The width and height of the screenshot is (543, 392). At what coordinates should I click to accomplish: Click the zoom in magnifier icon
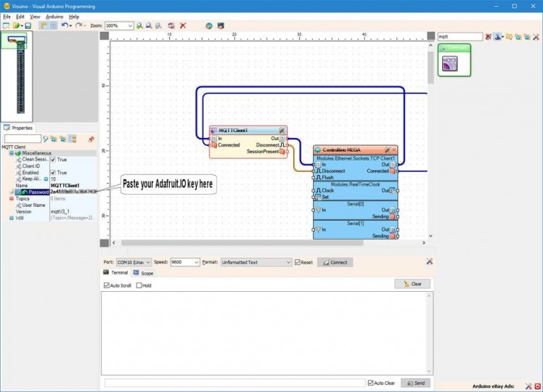click(139, 25)
